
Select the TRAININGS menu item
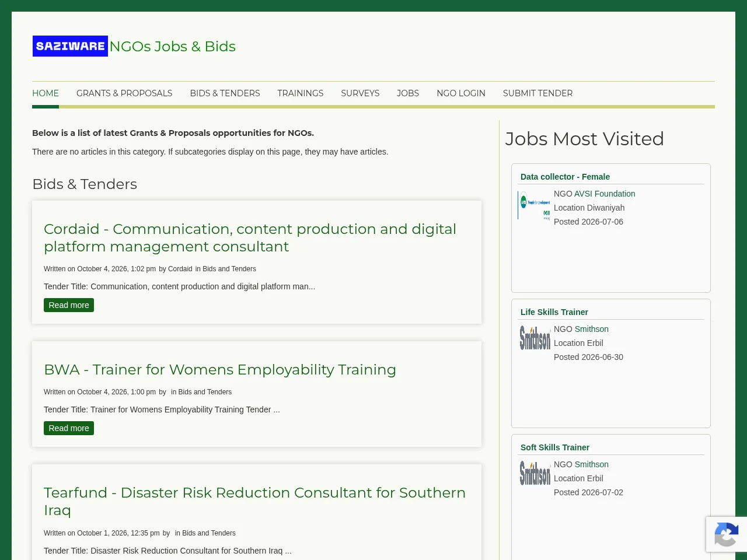tap(301, 93)
